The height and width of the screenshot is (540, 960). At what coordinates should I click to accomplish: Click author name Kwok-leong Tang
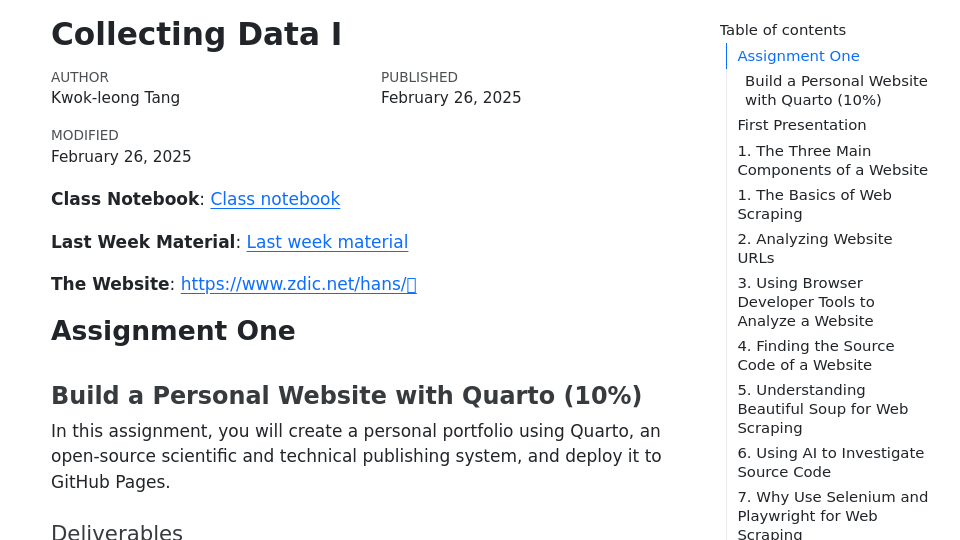pyautogui.click(x=115, y=98)
